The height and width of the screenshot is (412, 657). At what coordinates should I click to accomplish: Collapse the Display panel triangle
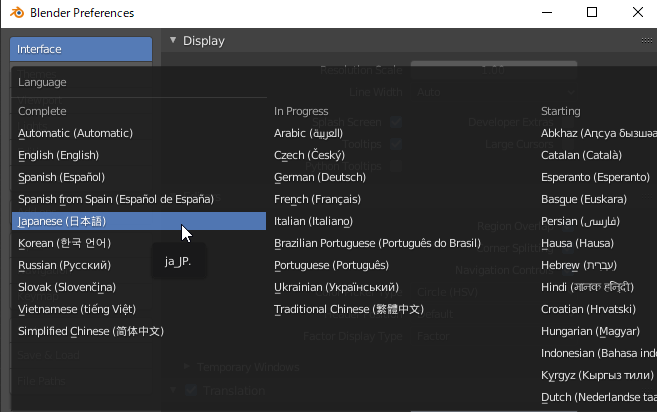click(x=173, y=40)
